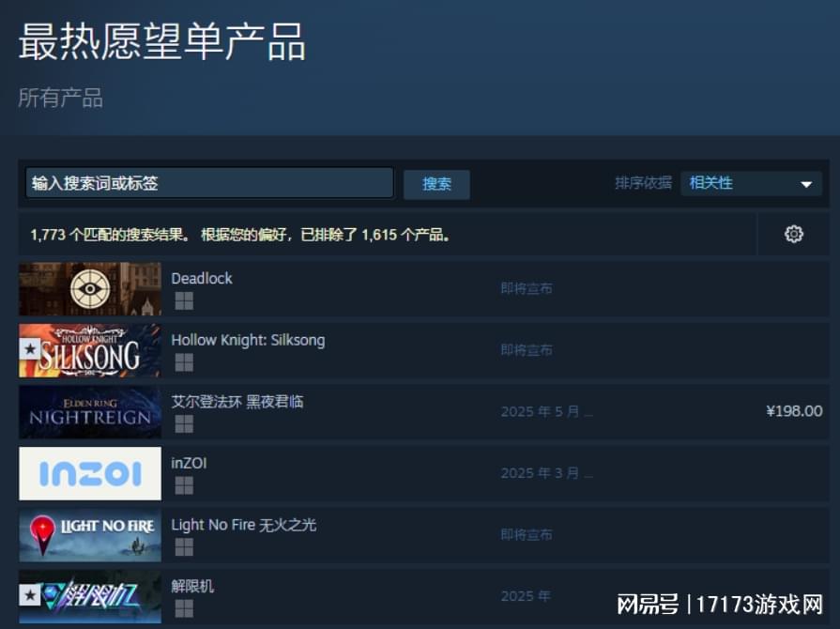
Task: Open the 相关性 sort-by dropdown
Action: 751,183
